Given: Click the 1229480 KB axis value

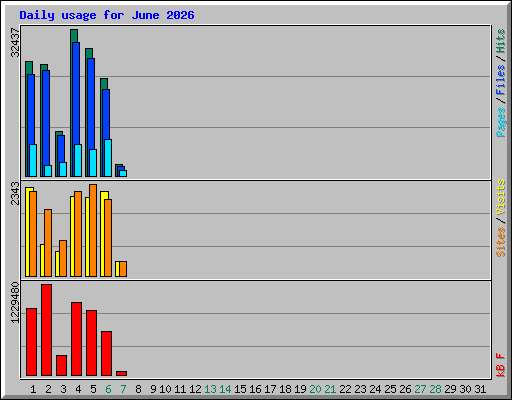Looking at the screenshot, I should click(15, 302).
